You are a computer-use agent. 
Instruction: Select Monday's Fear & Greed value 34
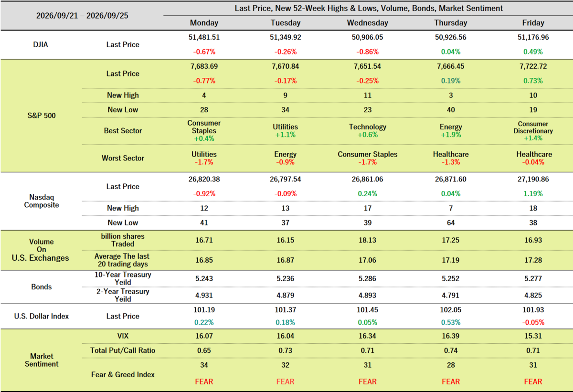tap(204, 365)
